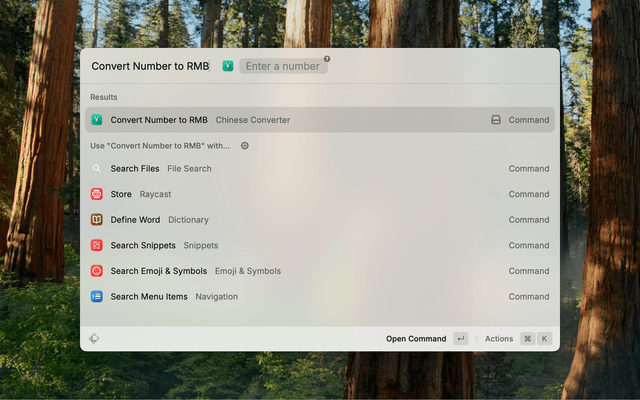
Task: Click the Command key shortcut badge
Action: point(527,338)
